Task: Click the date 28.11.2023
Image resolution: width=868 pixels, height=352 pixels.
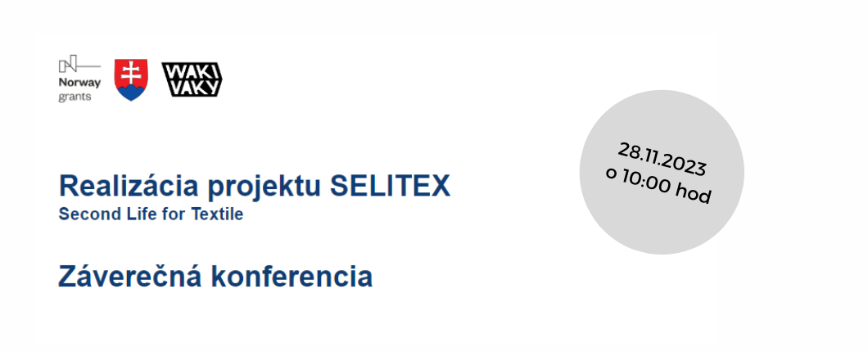Action: tap(662, 160)
